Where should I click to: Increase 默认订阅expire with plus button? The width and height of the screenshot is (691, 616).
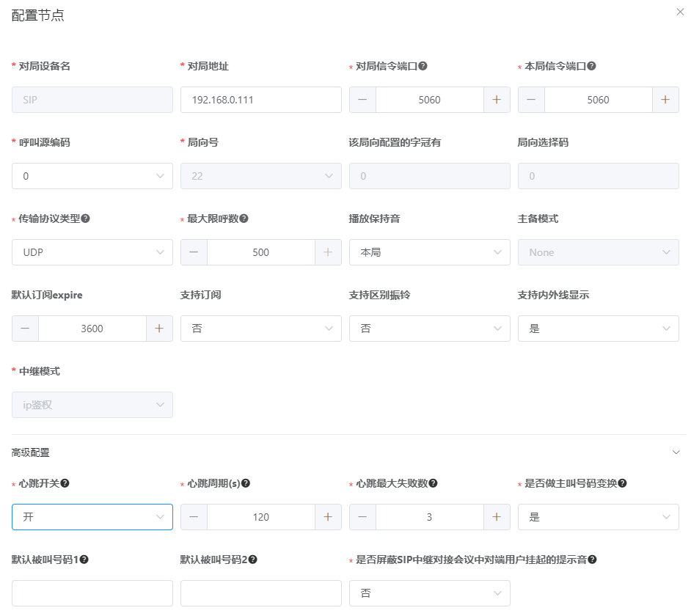[159, 329]
